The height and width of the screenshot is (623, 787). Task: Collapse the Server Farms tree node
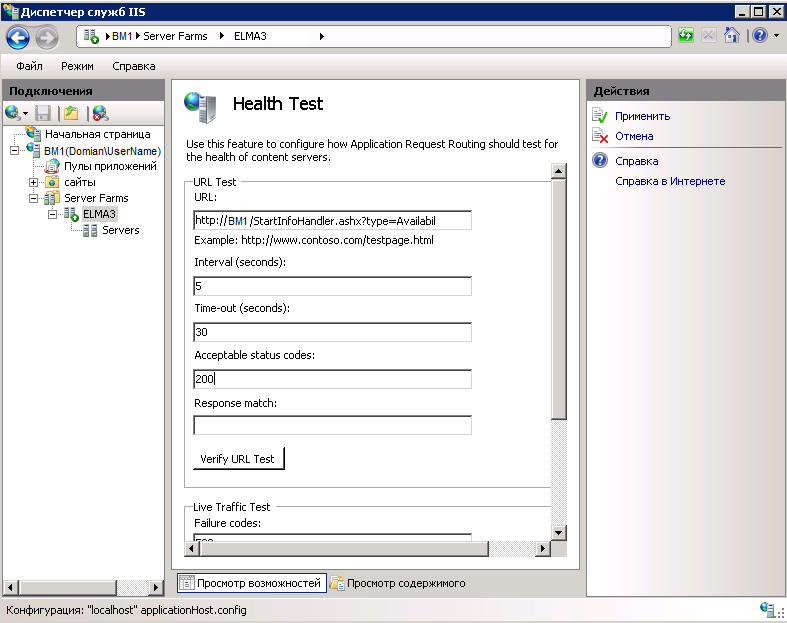(33, 198)
